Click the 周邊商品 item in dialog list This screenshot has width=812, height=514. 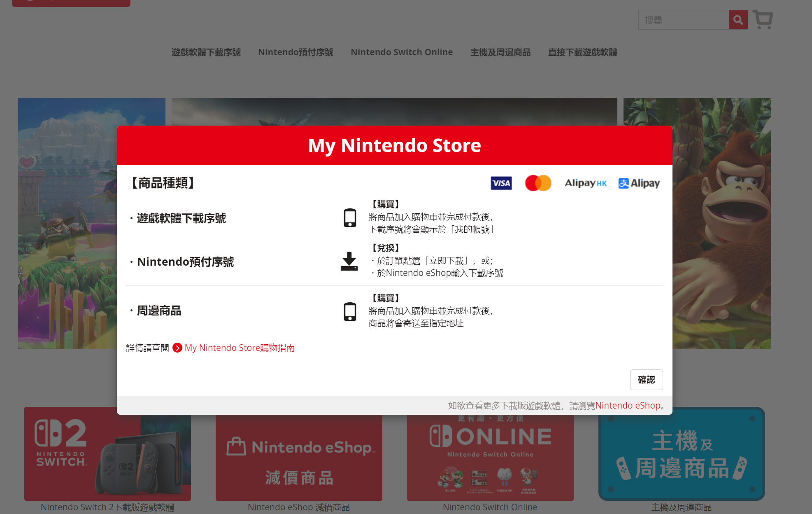(x=159, y=311)
